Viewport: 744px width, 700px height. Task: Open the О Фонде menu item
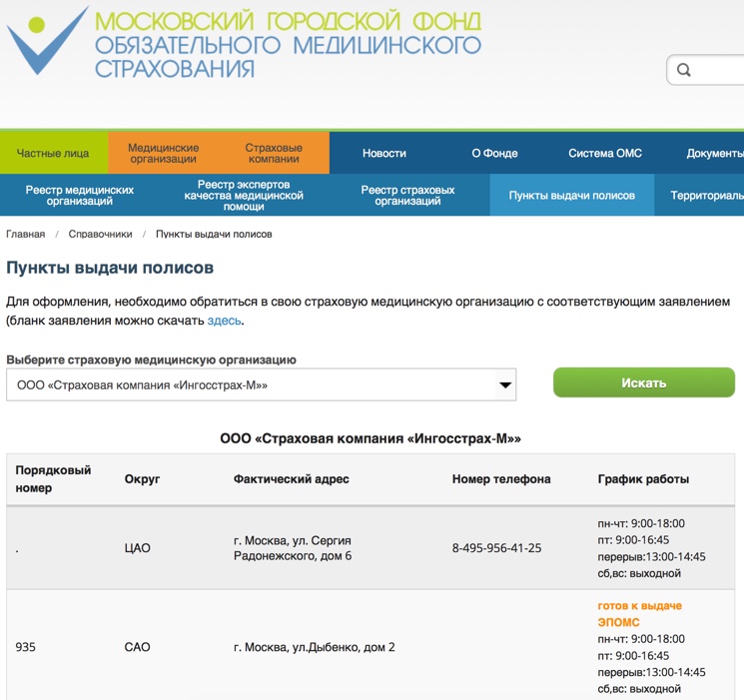[x=494, y=153]
